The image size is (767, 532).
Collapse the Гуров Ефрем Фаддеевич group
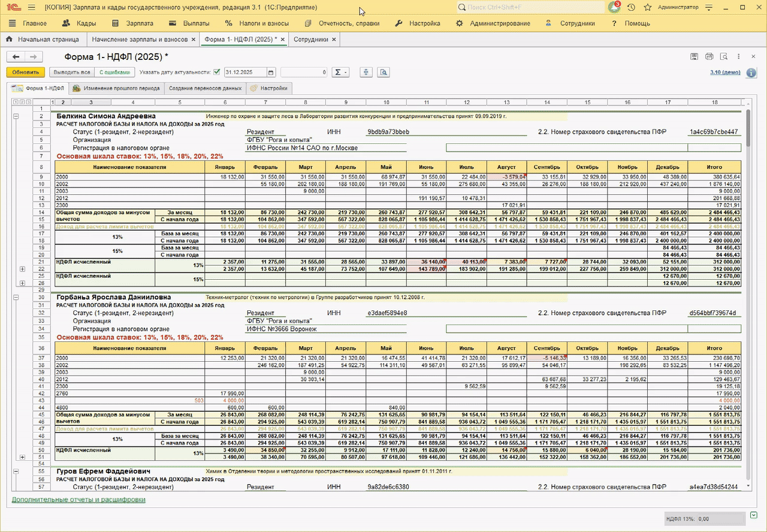click(x=16, y=471)
